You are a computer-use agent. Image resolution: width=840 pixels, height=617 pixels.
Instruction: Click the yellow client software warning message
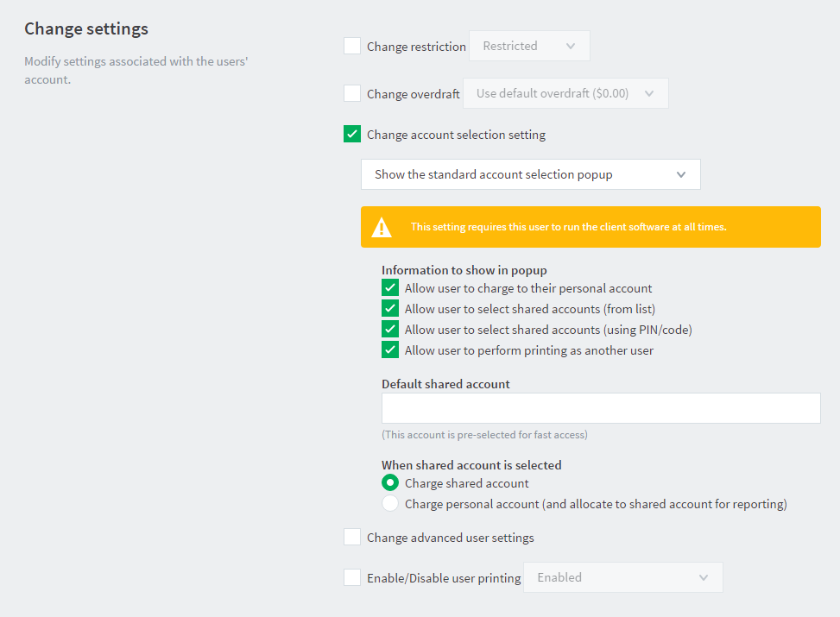coord(568,227)
